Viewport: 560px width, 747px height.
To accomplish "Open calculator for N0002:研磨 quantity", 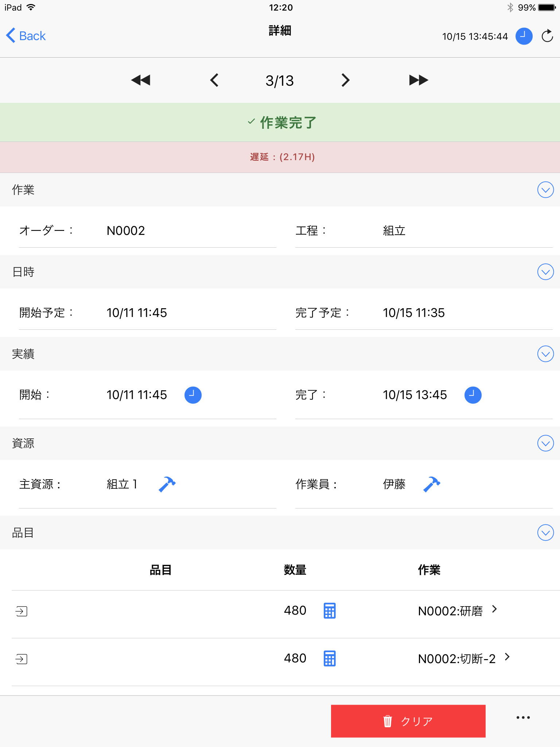I will [x=330, y=611].
